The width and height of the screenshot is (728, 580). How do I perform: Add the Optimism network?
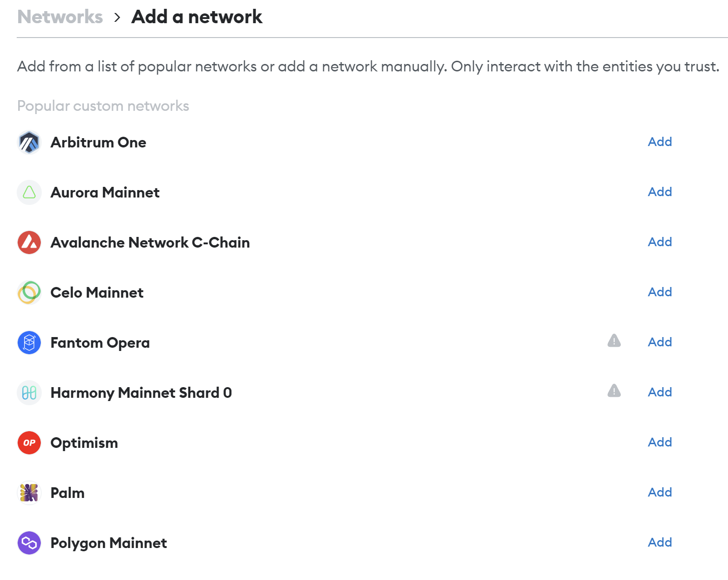pyautogui.click(x=659, y=442)
